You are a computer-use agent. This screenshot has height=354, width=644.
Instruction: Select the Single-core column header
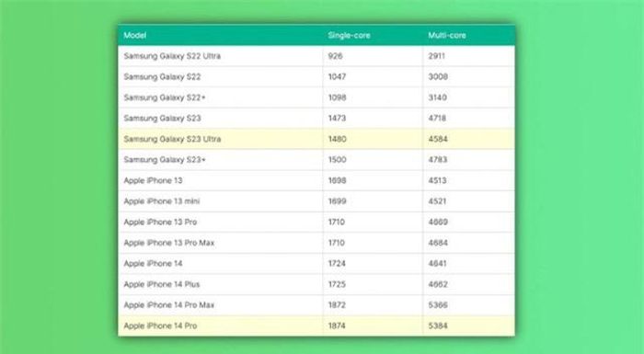click(349, 35)
